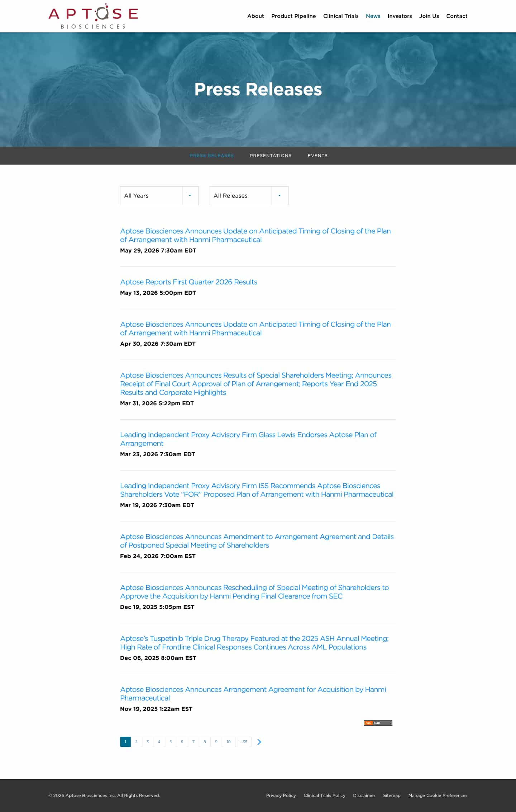
Task: Open the Sitemap footer link
Action: point(392,796)
